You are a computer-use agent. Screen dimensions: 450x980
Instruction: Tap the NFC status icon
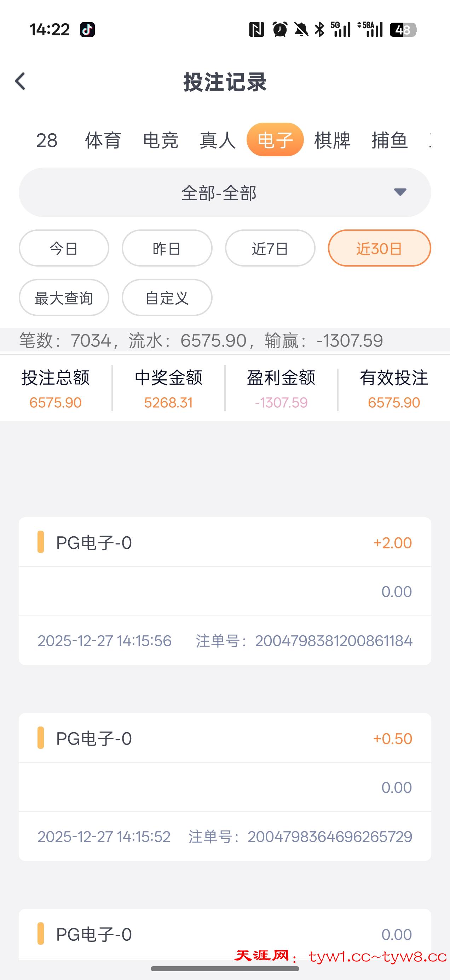click(x=256, y=30)
